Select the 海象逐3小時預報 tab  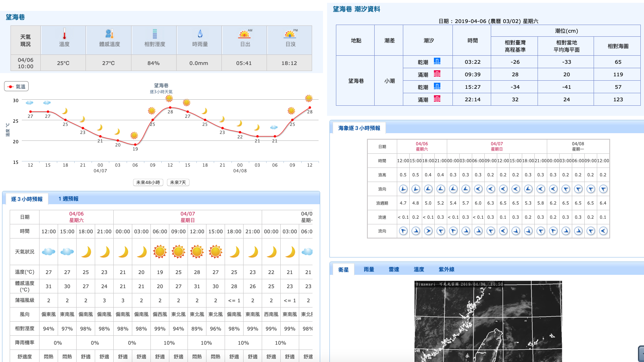point(359,128)
